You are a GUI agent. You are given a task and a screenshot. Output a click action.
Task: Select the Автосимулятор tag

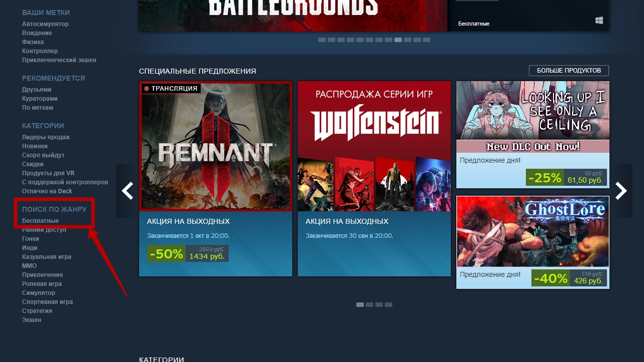tap(46, 24)
